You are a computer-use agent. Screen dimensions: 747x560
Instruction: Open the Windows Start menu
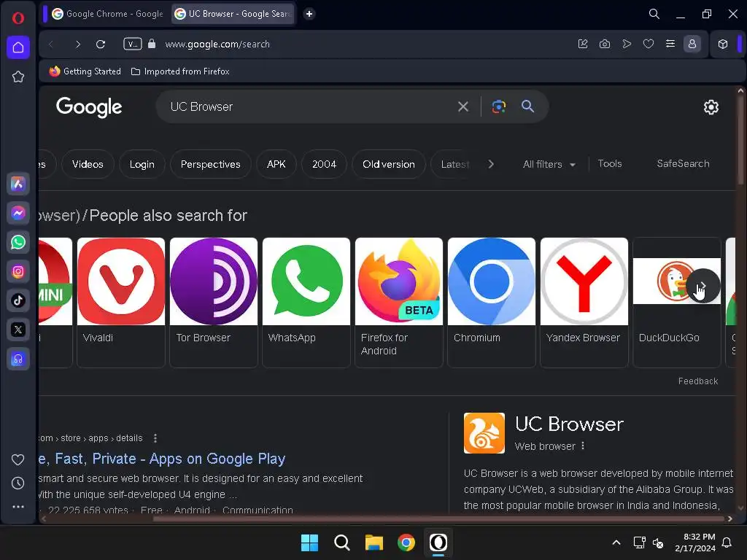point(309,542)
